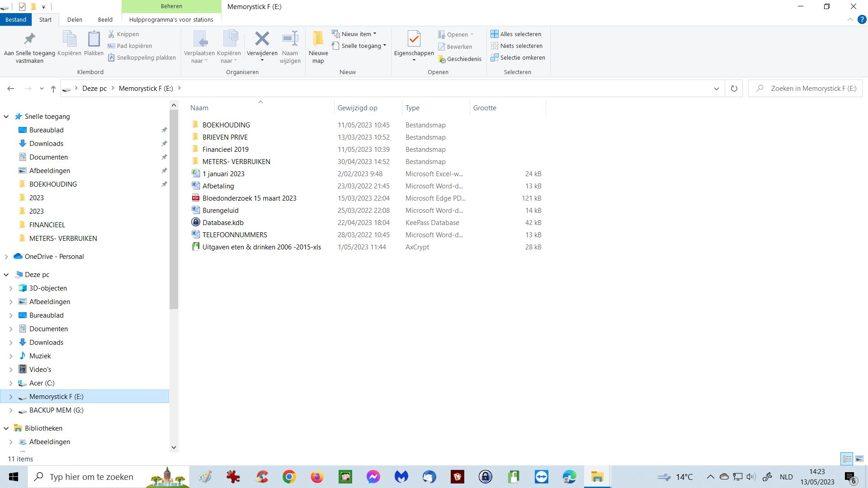Click Alles selecteren
The image size is (868, 488).
click(516, 34)
